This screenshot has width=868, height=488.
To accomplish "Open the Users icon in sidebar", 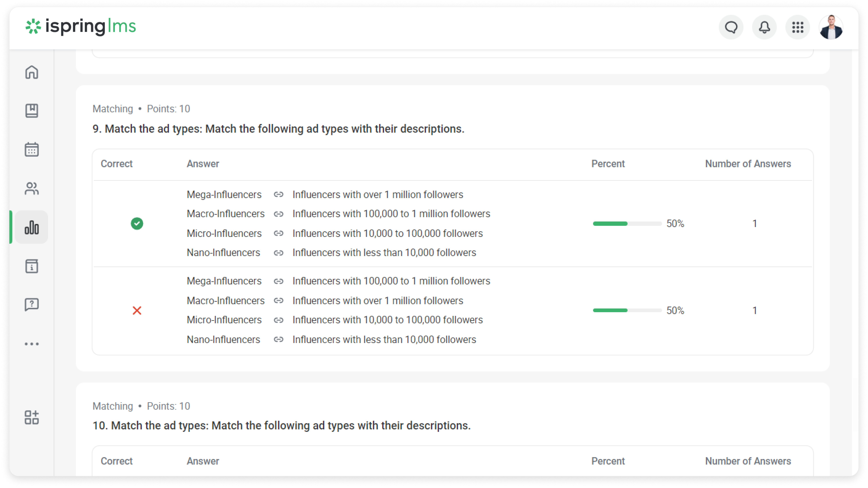I will pyautogui.click(x=32, y=188).
